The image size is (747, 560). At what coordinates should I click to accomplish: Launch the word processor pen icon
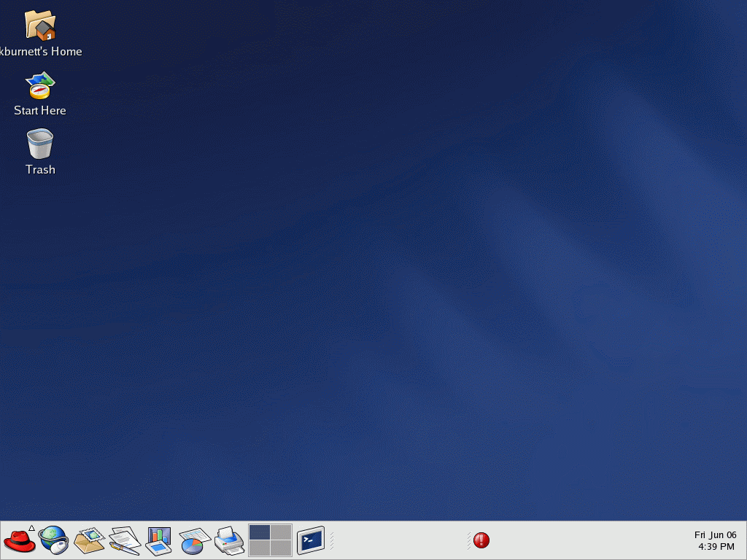[x=124, y=540]
